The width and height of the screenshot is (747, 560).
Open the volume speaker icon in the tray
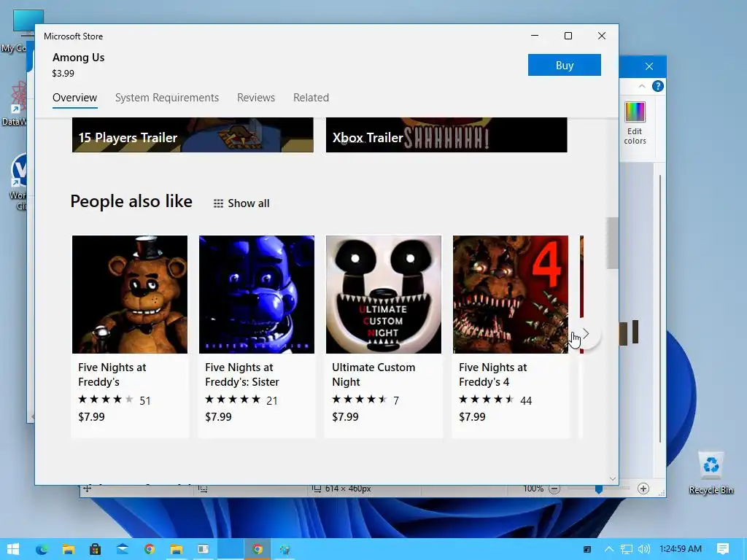(x=643, y=549)
